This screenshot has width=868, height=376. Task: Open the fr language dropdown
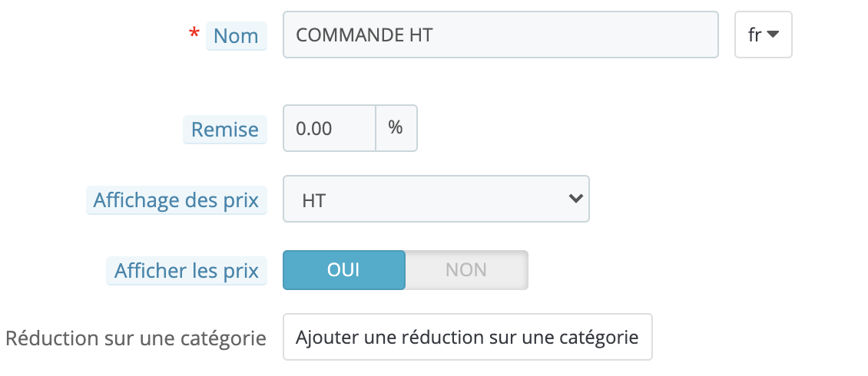[x=764, y=35]
